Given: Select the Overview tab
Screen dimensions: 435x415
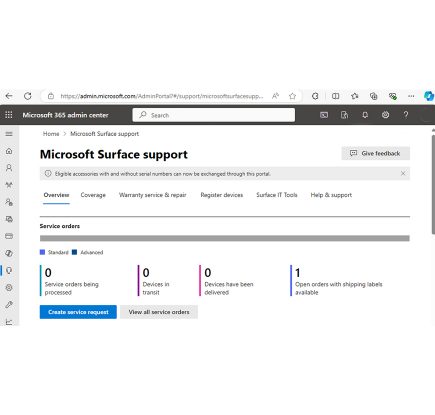Looking at the screenshot, I should [x=56, y=195].
